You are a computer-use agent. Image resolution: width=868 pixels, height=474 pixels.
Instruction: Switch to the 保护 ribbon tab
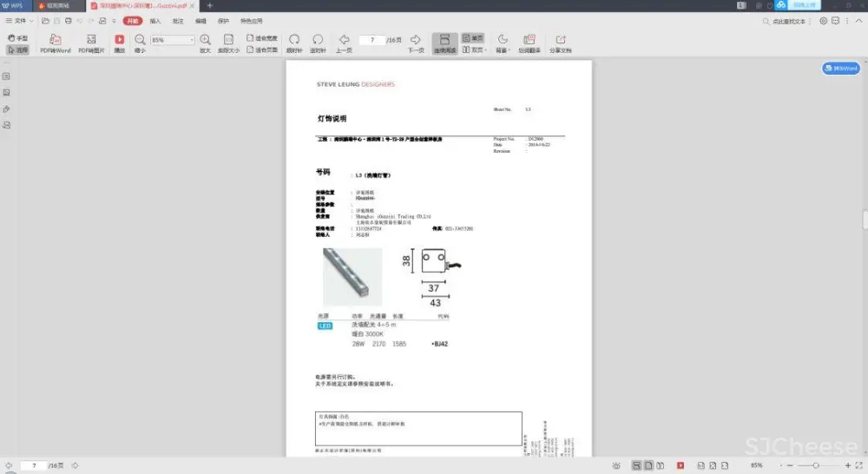[223, 21]
